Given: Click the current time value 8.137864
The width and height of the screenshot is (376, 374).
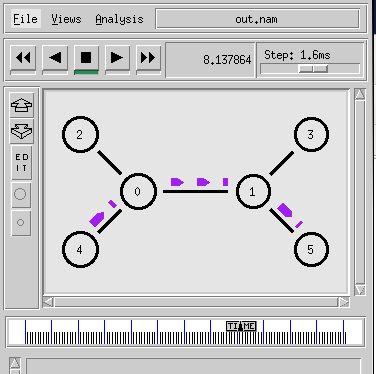Looking at the screenshot, I should (x=227, y=60).
